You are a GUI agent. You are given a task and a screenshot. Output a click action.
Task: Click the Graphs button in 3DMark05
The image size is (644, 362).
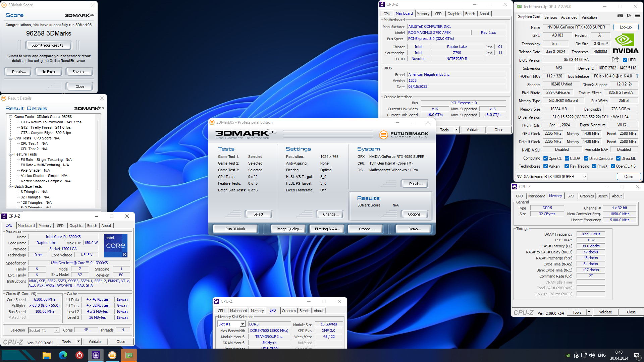pos(366,229)
